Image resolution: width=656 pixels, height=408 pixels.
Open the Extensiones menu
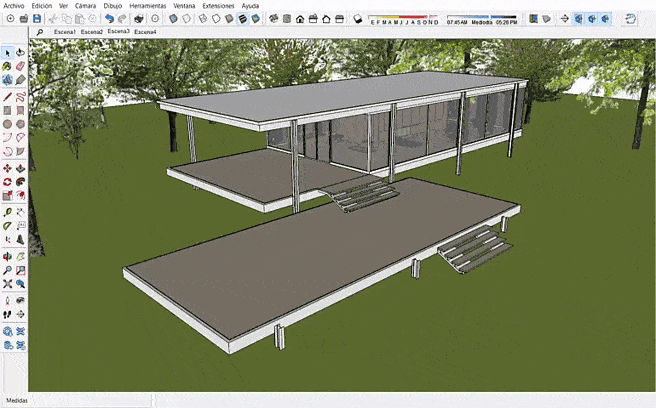218,6
